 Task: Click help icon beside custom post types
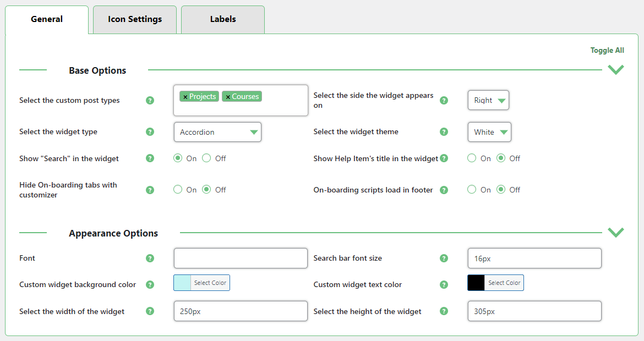pos(150,101)
